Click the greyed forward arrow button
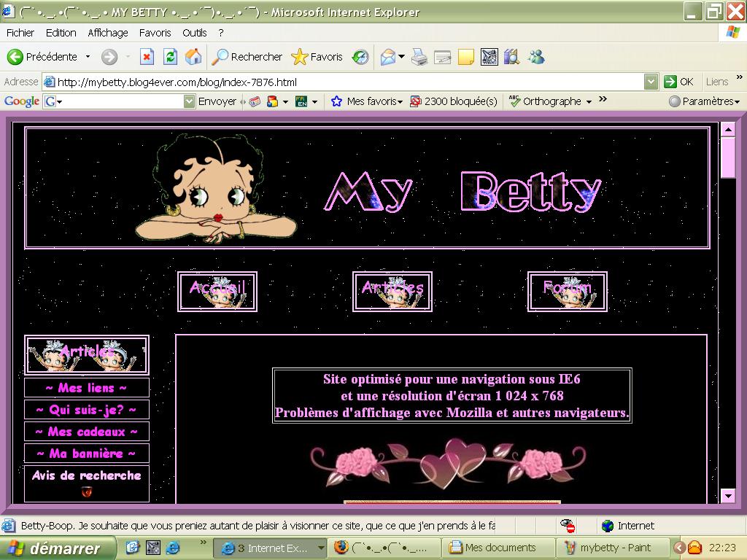Screen dimensions: 747x560 [x=109, y=57]
